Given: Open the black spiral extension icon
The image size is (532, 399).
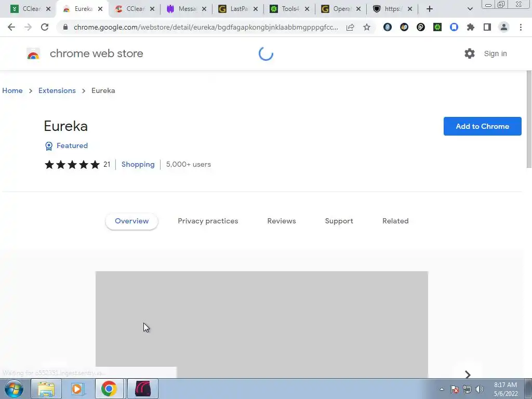Looking at the screenshot, I should pyautogui.click(x=421, y=27).
